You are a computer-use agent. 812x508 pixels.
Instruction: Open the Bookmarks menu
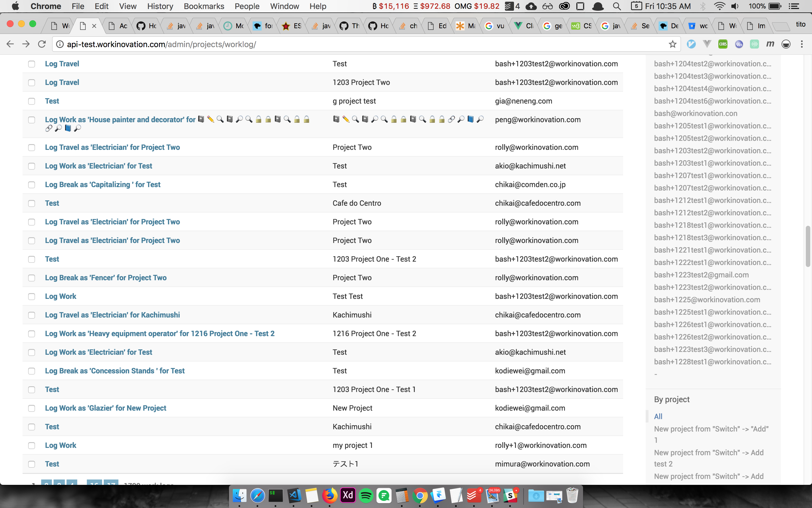click(x=204, y=6)
